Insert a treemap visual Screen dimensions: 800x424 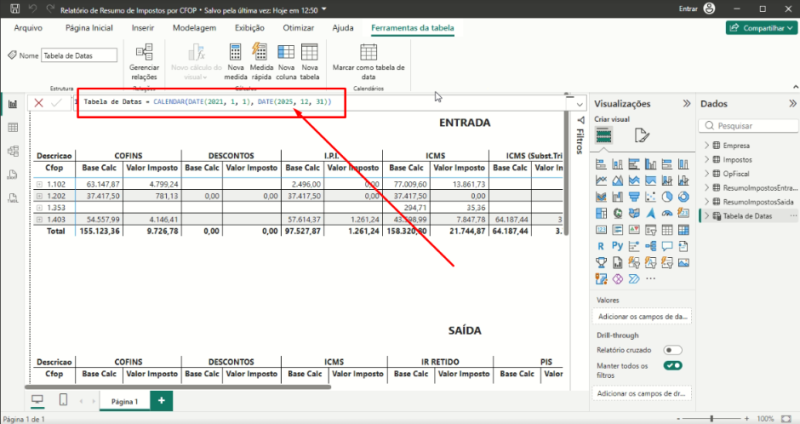(x=601, y=213)
